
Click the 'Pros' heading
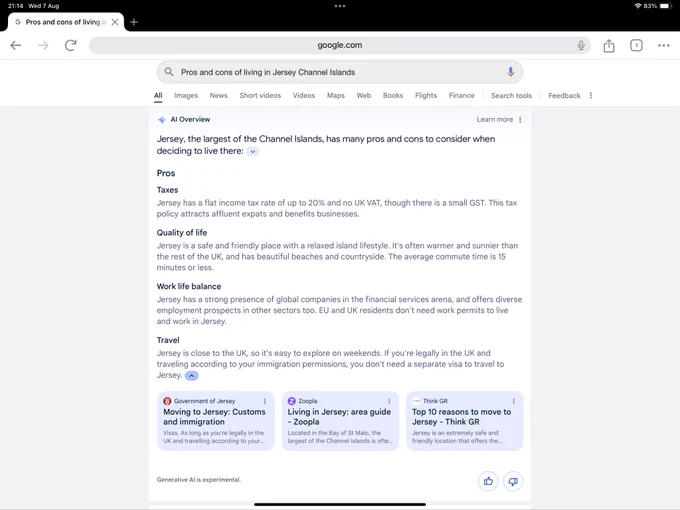[x=166, y=173]
